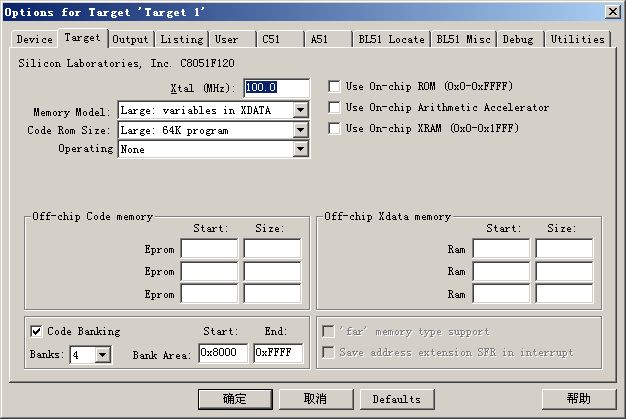
Task: Open the Debug tab
Action: [517, 39]
